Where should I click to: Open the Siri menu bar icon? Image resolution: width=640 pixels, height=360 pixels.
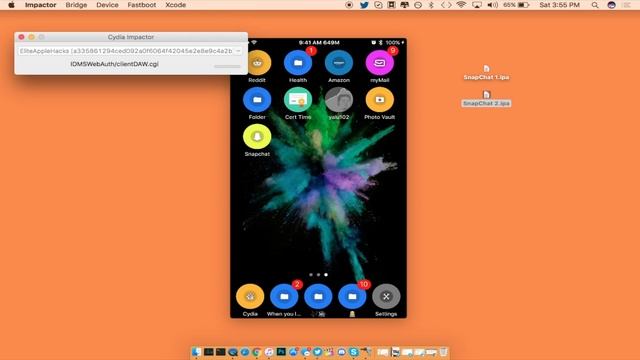(611, 5)
